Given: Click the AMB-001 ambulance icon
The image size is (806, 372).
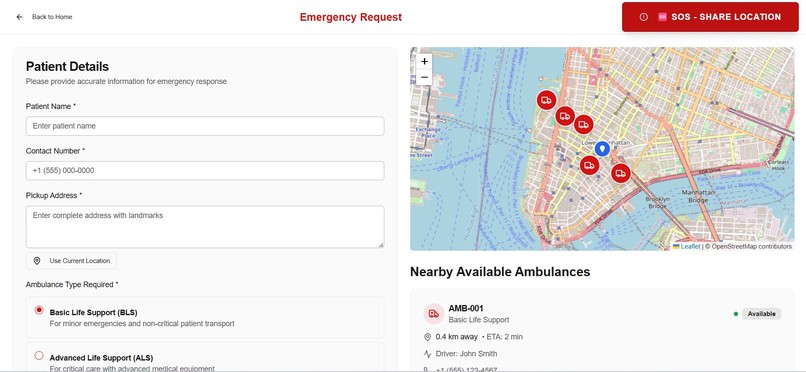Looking at the screenshot, I should pos(433,313).
